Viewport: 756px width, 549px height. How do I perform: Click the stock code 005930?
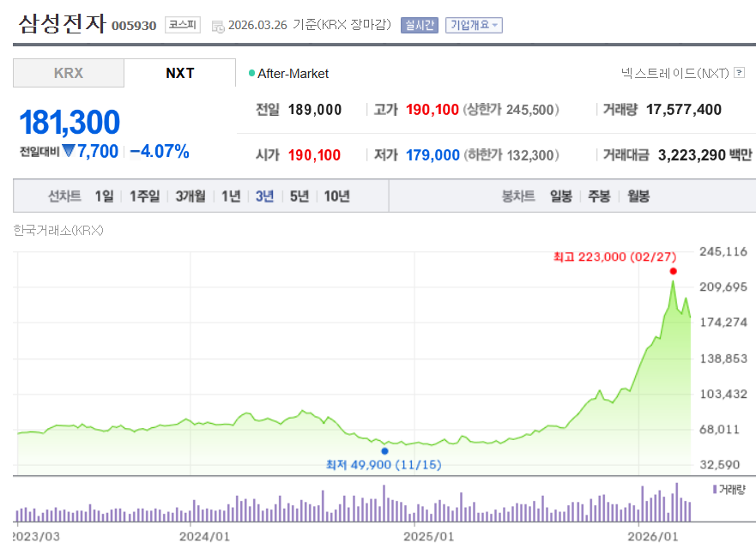134,26
